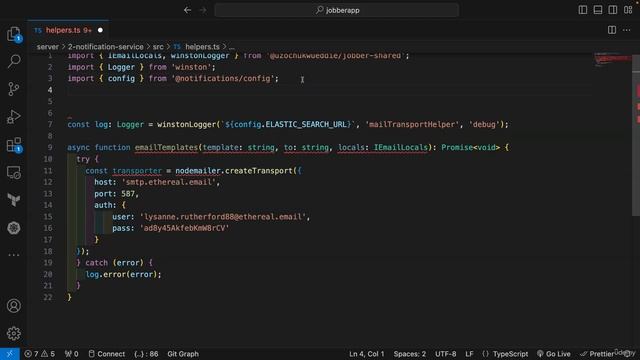This screenshot has height=360, width=640.
Task: Click the 'smtp.ethereal.email' host string
Action: 169,182
